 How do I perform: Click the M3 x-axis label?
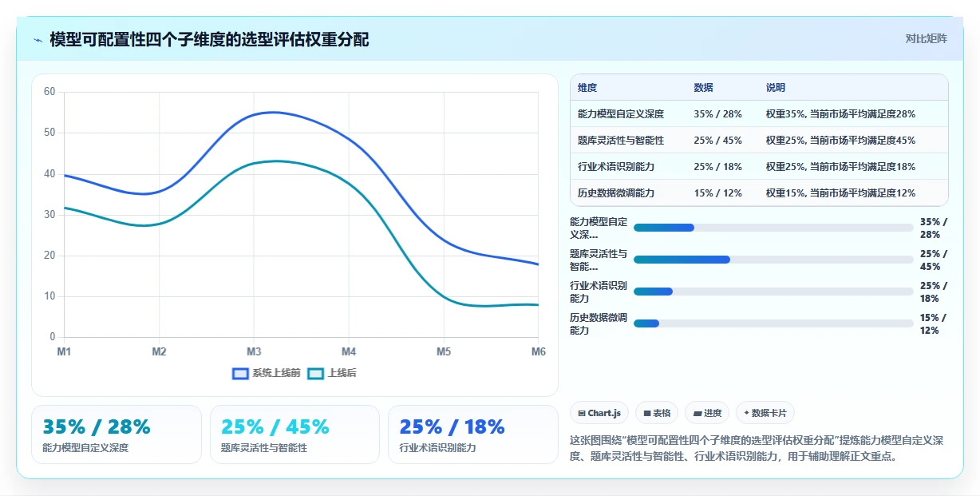pyautogui.click(x=254, y=351)
